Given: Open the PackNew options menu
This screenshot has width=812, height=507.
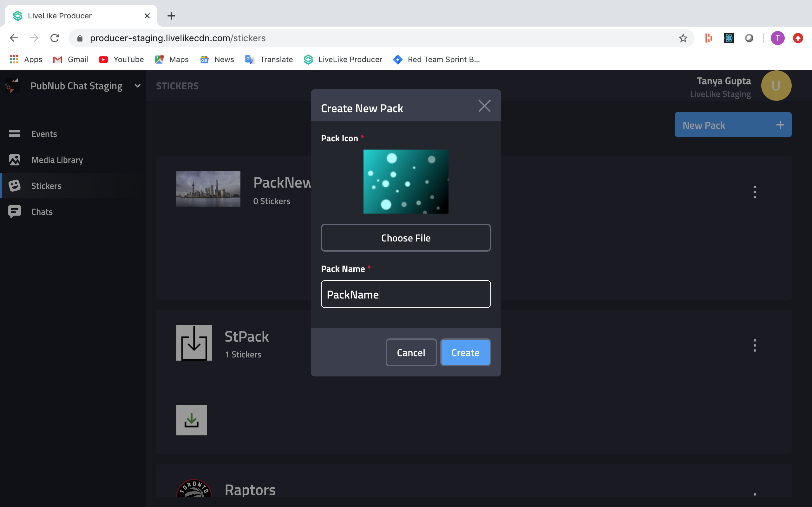Looking at the screenshot, I should point(755,192).
